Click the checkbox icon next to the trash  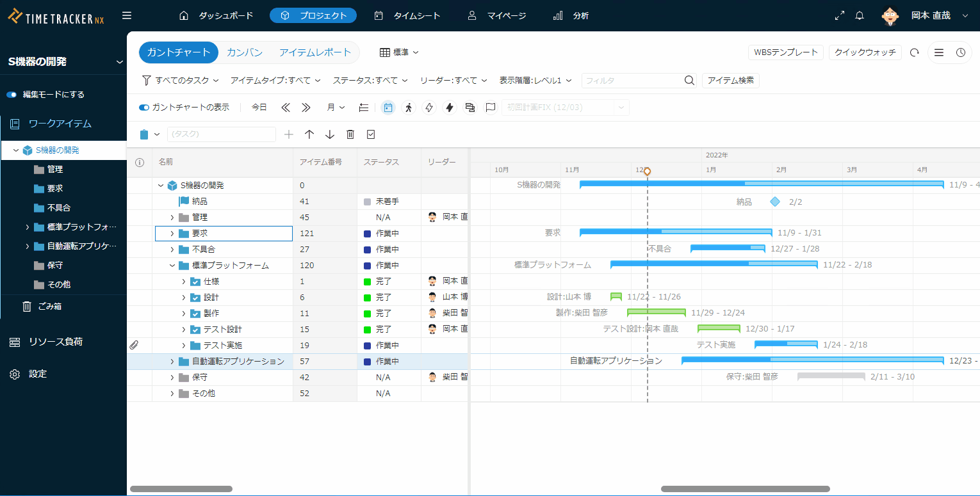point(371,134)
